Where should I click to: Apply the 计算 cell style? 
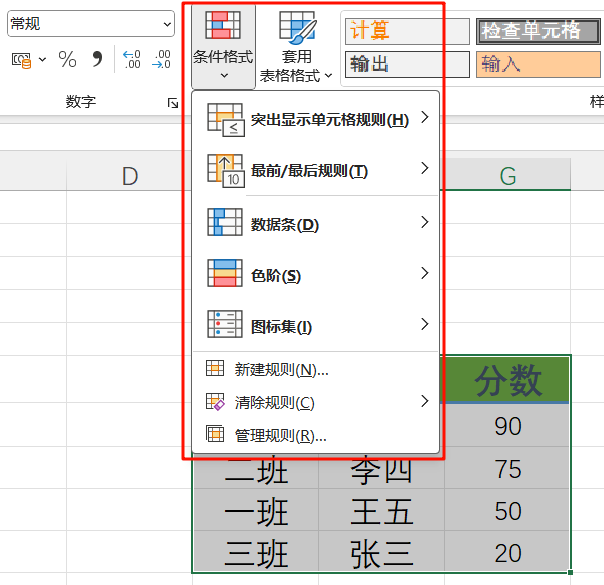click(x=405, y=31)
